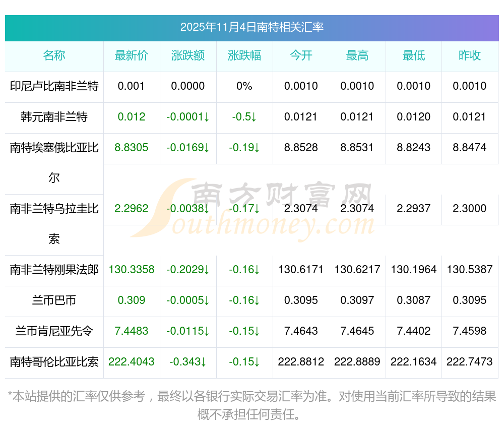Select the 涨跌额 column header

coord(188,55)
